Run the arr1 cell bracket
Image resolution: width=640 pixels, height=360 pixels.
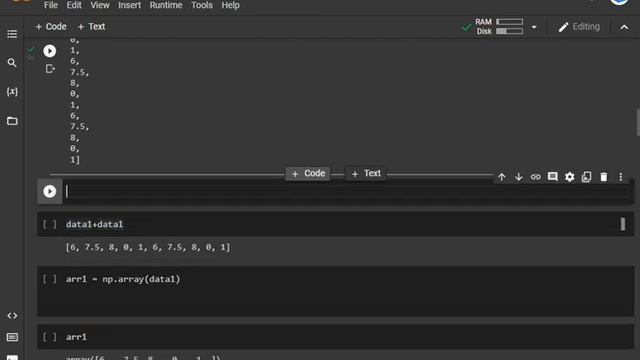point(50,337)
